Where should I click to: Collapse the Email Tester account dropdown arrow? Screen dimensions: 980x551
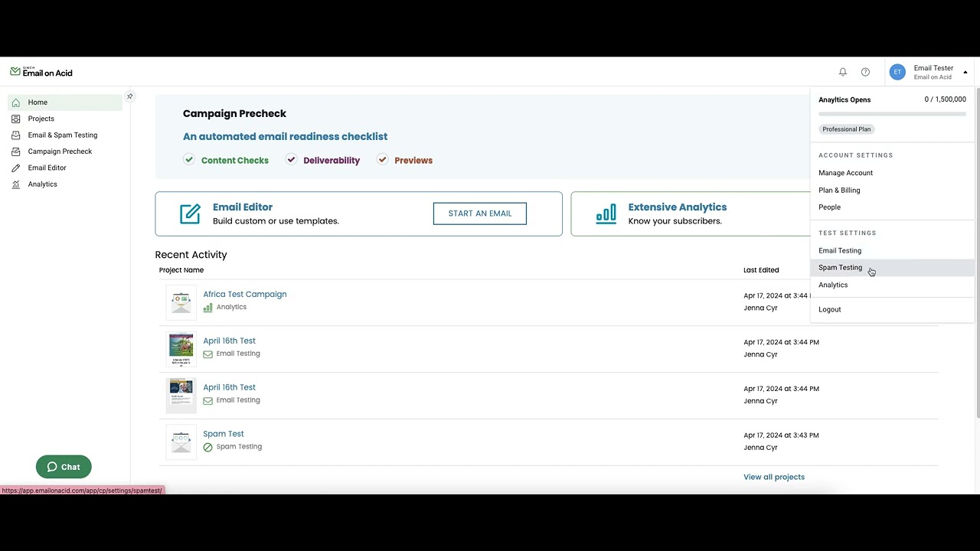(x=965, y=73)
